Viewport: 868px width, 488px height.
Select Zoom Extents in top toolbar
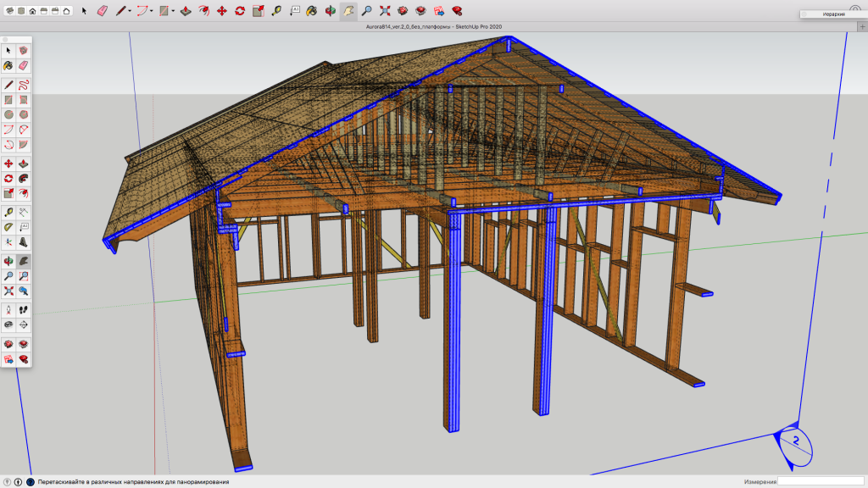click(x=385, y=11)
